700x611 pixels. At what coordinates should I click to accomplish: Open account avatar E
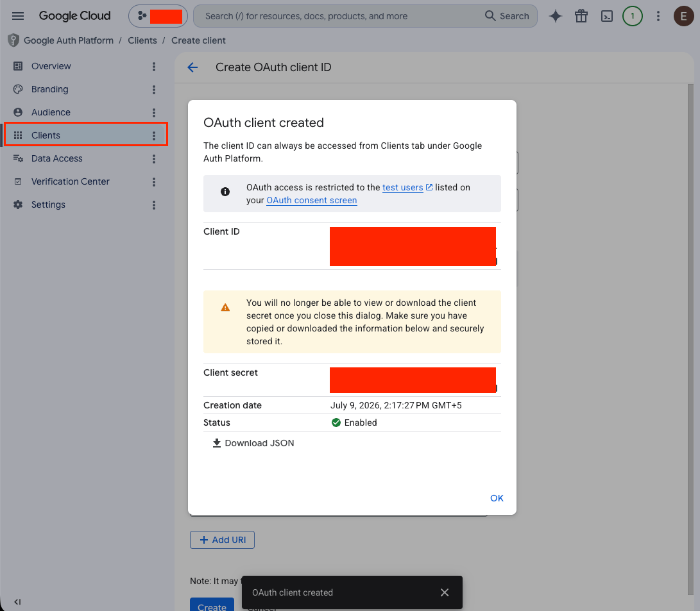tap(683, 17)
